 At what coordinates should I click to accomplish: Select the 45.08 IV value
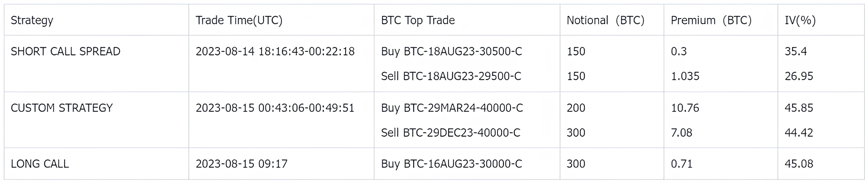pyautogui.click(x=799, y=164)
